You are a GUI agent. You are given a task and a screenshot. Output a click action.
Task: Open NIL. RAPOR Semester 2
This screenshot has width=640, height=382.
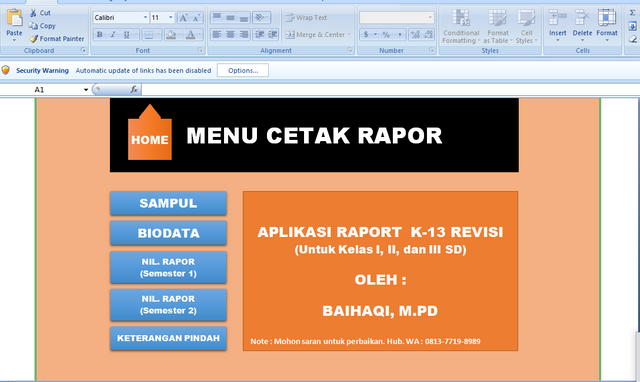(168, 304)
